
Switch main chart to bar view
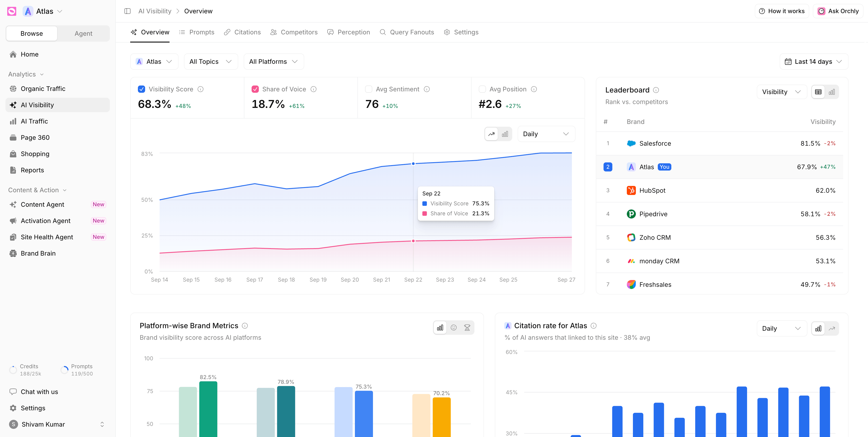[x=505, y=134]
